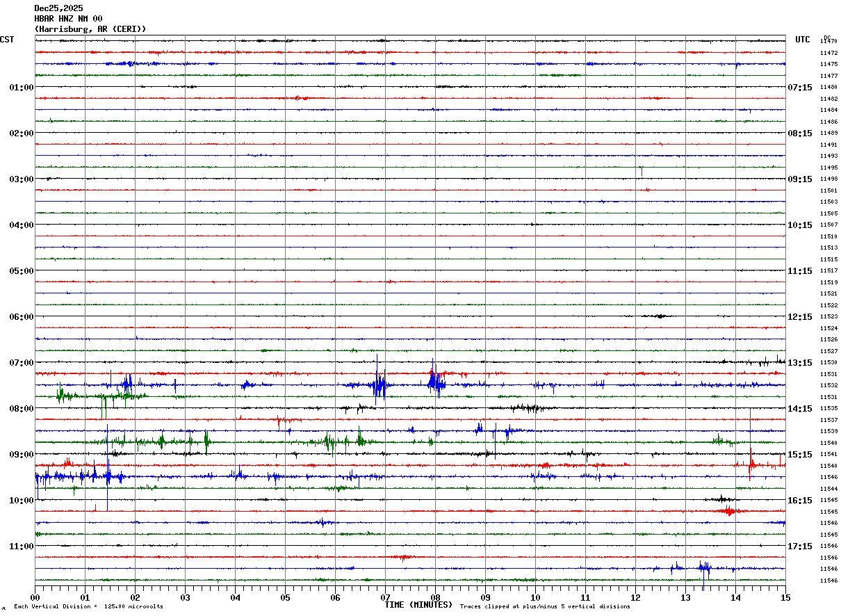
Task: Click minute 07 on the time axis
Action: tap(385, 597)
